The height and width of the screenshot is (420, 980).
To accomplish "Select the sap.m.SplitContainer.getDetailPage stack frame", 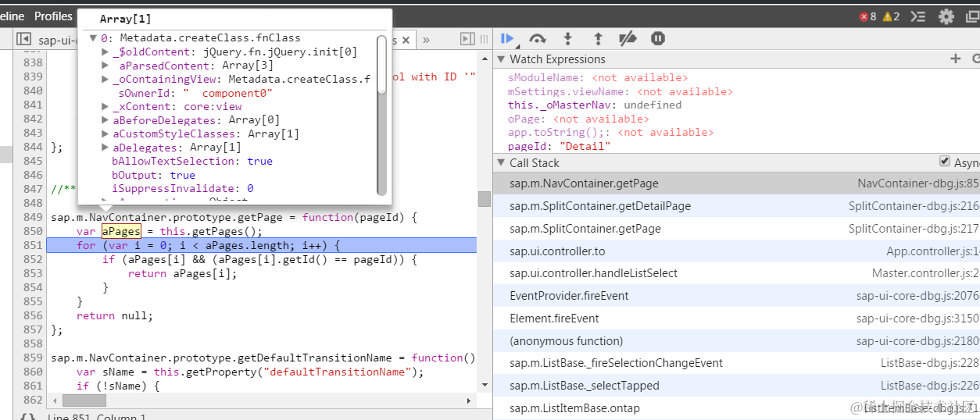I will pyautogui.click(x=736, y=206).
